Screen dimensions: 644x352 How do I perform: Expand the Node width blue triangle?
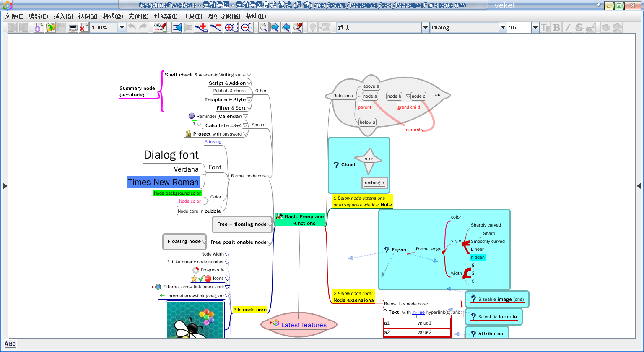[x=227, y=254]
